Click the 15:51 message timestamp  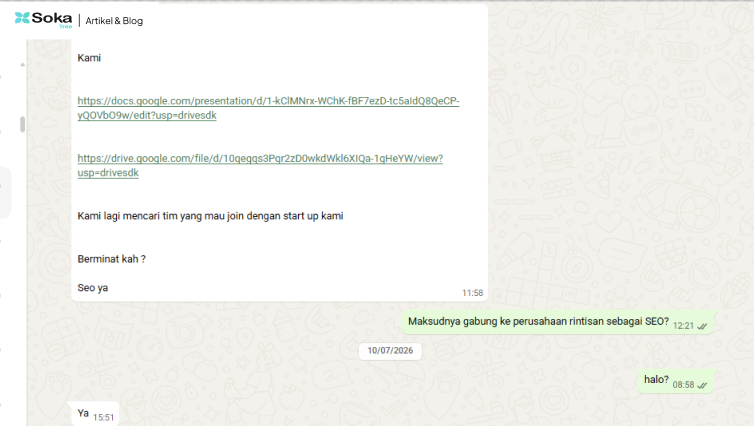[103, 417]
